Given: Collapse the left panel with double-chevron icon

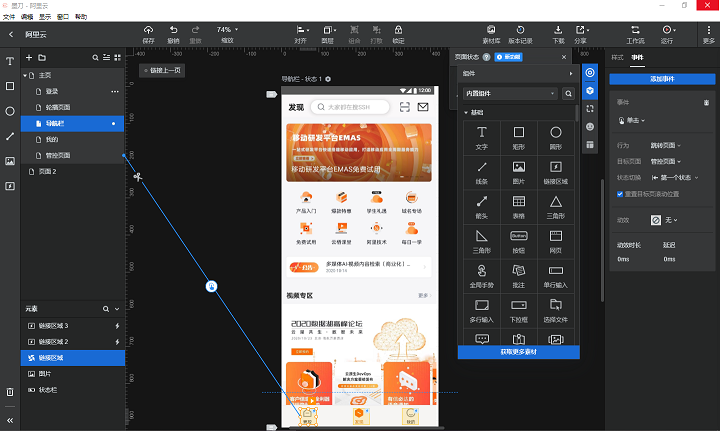Looking at the screenshot, I should (10, 420).
